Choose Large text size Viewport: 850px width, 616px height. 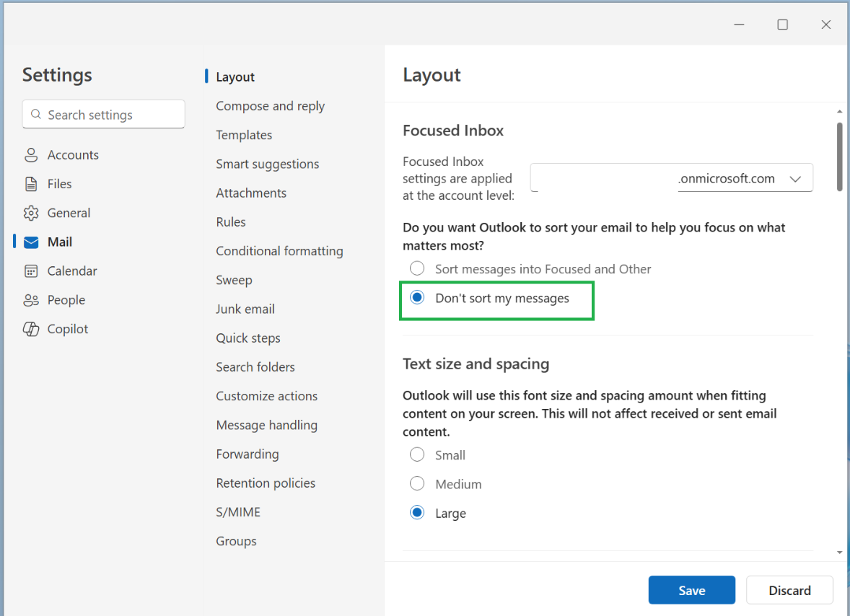click(417, 513)
